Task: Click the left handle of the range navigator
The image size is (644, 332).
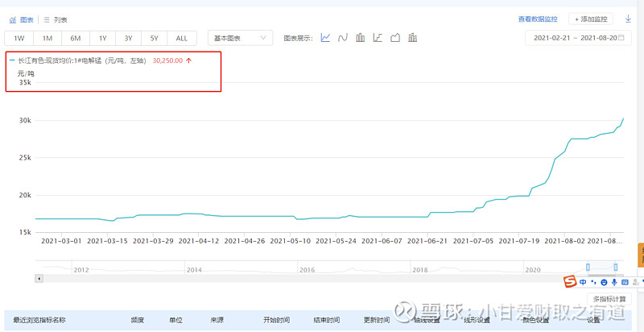Action: pyautogui.click(x=588, y=267)
